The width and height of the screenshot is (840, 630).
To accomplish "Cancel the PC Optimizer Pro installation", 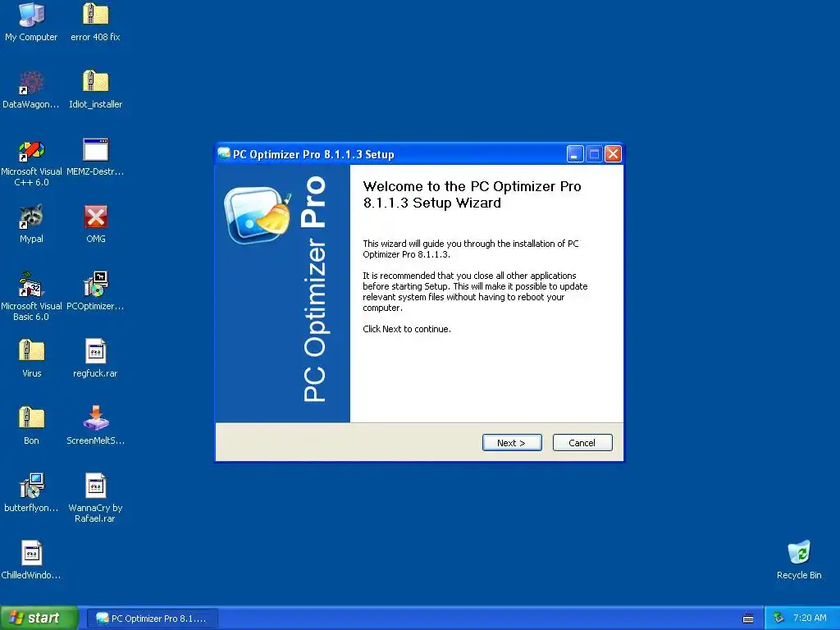I will click(x=582, y=442).
